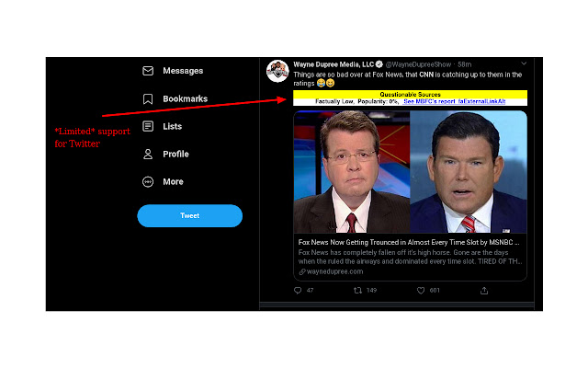Viewport: 588px width, 368px height.
Task: Select the Lists icon
Action: [148, 126]
